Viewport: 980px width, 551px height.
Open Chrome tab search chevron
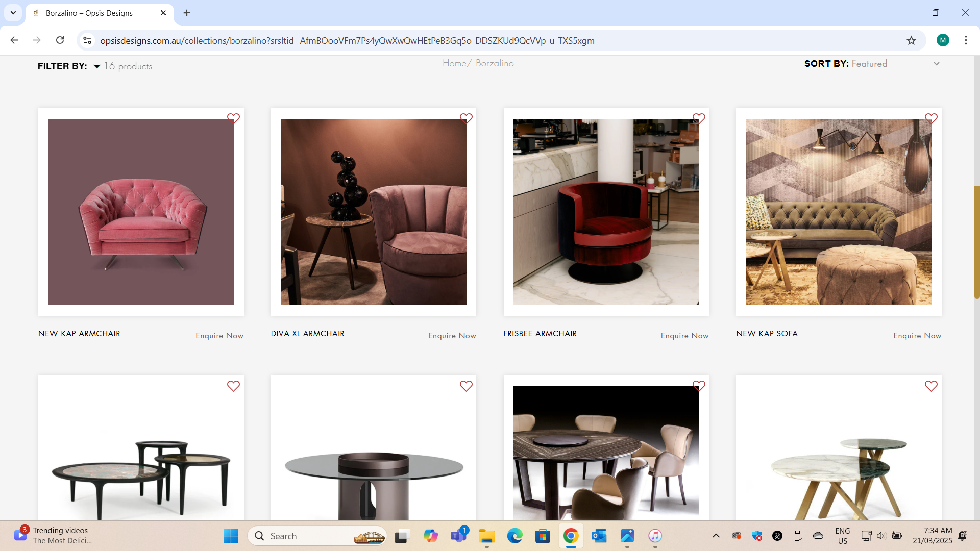click(13, 13)
